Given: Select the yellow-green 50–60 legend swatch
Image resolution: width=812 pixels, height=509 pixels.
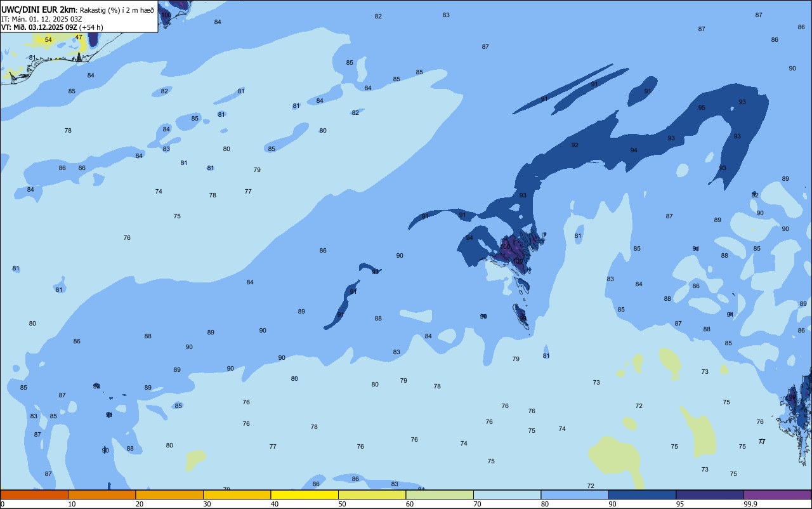Looking at the screenshot, I should (x=372, y=494).
